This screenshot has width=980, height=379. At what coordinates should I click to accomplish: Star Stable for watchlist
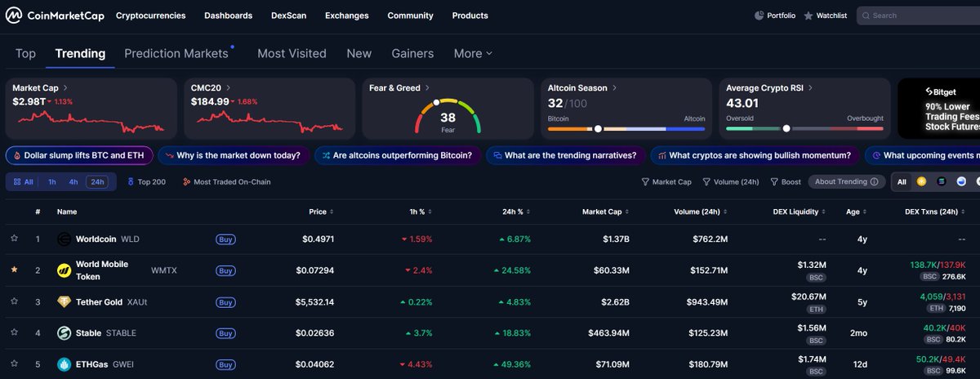coord(14,332)
